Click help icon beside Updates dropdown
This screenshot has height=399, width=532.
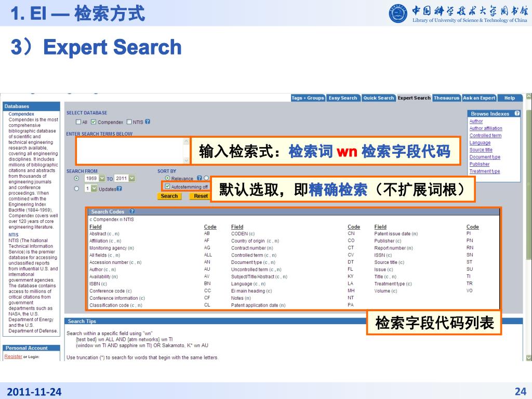pyautogui.click(x=119, y=189)
